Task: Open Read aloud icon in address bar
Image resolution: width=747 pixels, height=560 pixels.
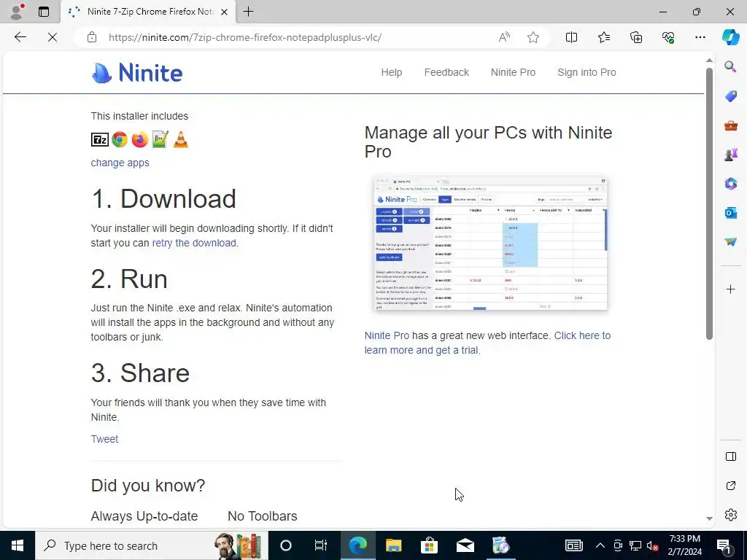Action: point(504,37)
